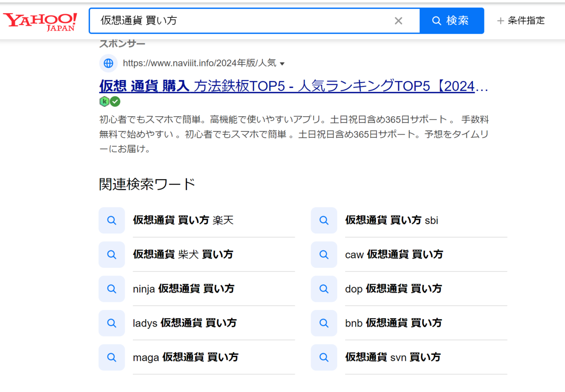Screen dimensions: 565x392
Task: Click magnifier icon for ninja 仮想通貨 買い方
Action: (112, 289)
